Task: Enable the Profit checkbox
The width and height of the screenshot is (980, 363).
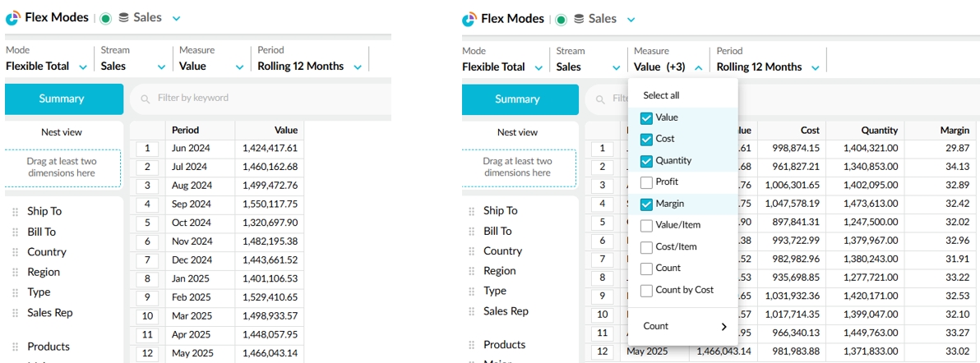Action: tap(646, 182)
